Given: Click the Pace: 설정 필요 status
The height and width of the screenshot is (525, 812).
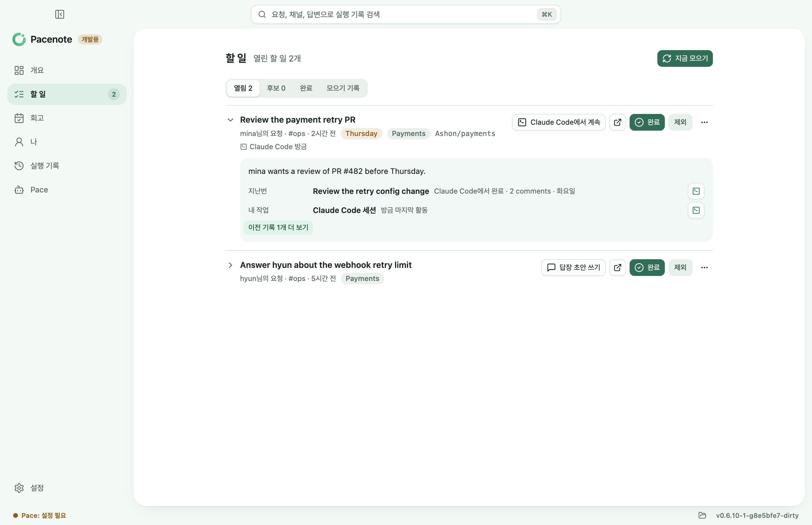Looking at the screenshot, I should (x=40, y=515).
